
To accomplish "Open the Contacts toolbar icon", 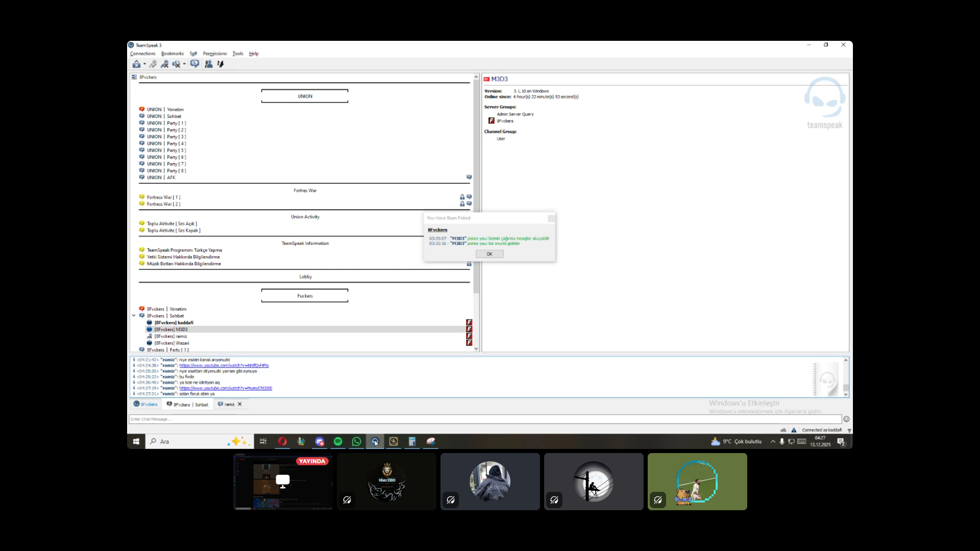I will point(208,64).
